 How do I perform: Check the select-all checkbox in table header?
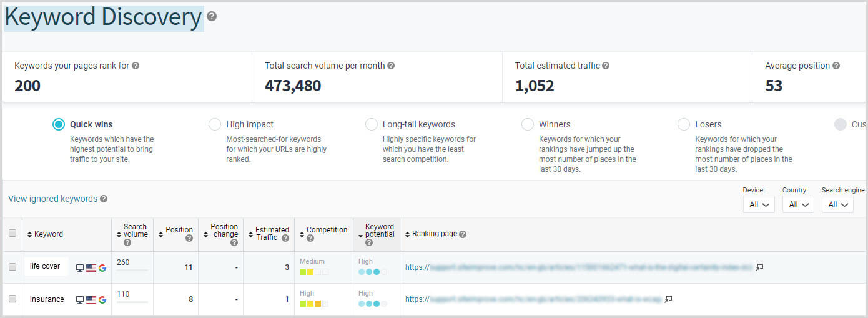point(12,234)
